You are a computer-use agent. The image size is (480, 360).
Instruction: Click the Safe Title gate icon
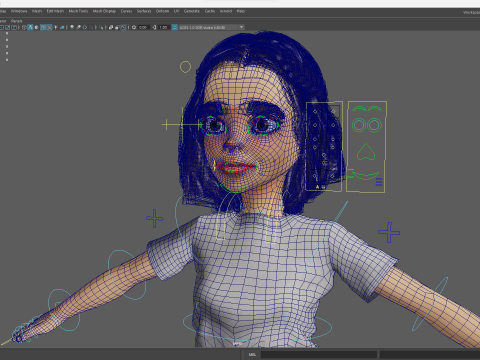pos(14,27)
